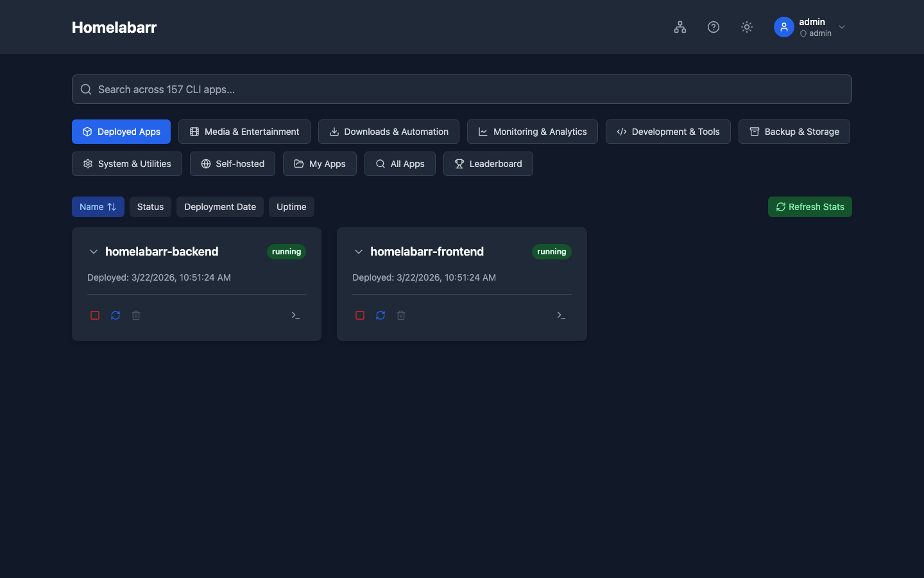Open the terminal for homelabarr-backend

(x=295, y=315)
